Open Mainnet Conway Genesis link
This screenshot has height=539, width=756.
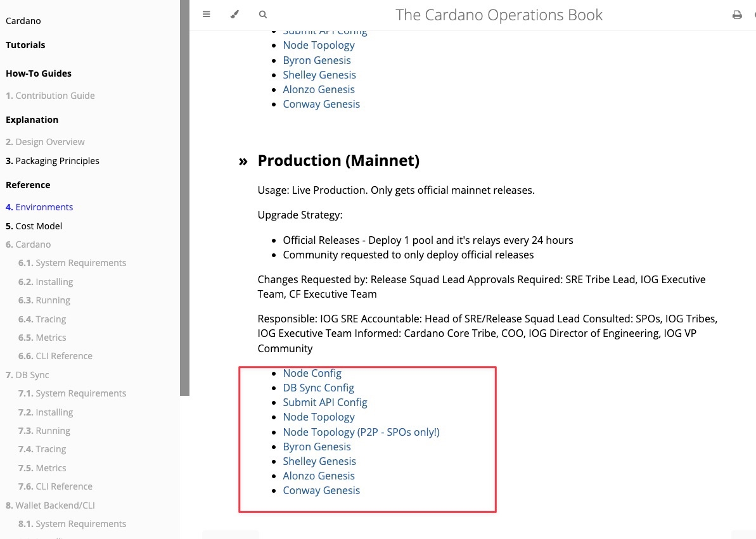321,490
